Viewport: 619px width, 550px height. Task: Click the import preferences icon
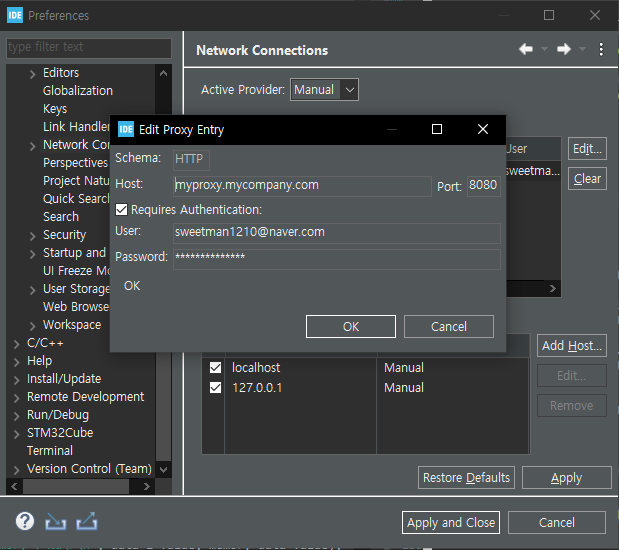pos(55,522)
